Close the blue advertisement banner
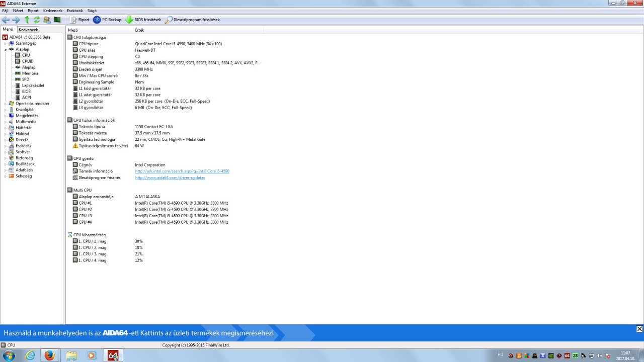644x362 pixels. point(639,329)
